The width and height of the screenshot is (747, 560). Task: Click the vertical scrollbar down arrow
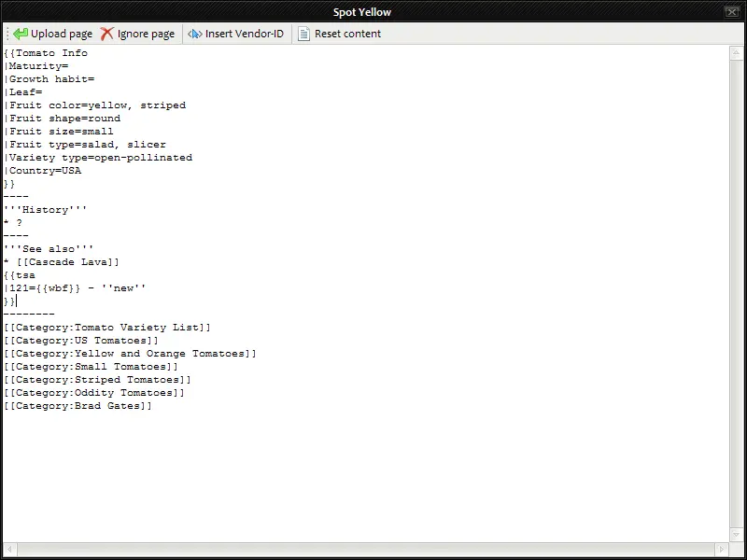736,535
